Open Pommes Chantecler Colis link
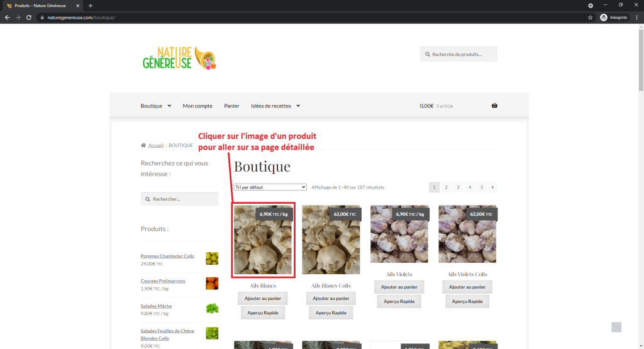 tap(167, 256)
